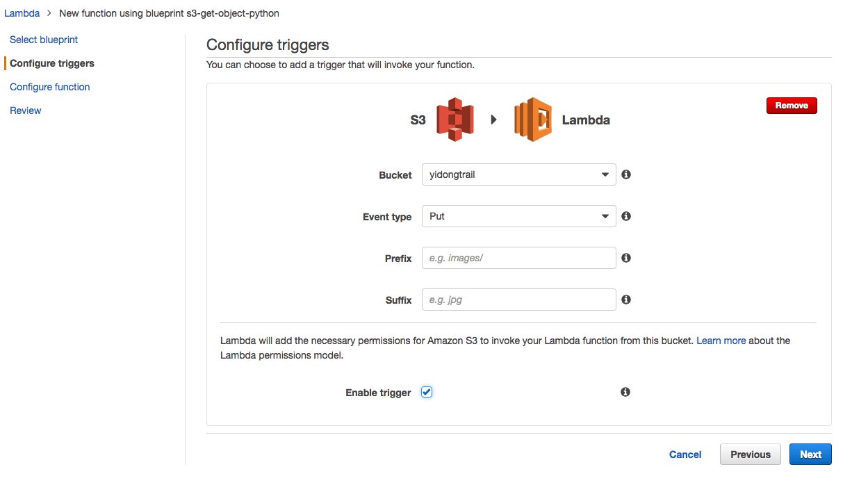
Task: Open the info icon beside Enable trigger
Action: (x=625, y=392)
